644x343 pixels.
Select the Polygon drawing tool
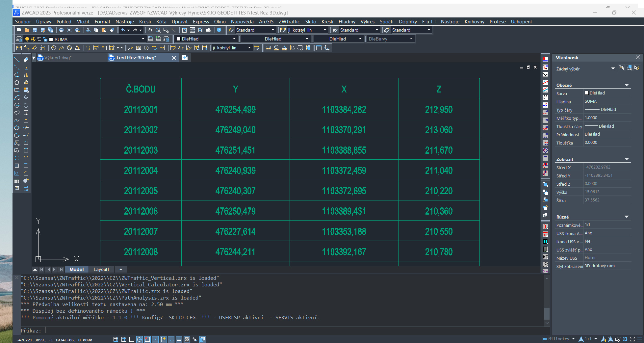pos(17,82)
